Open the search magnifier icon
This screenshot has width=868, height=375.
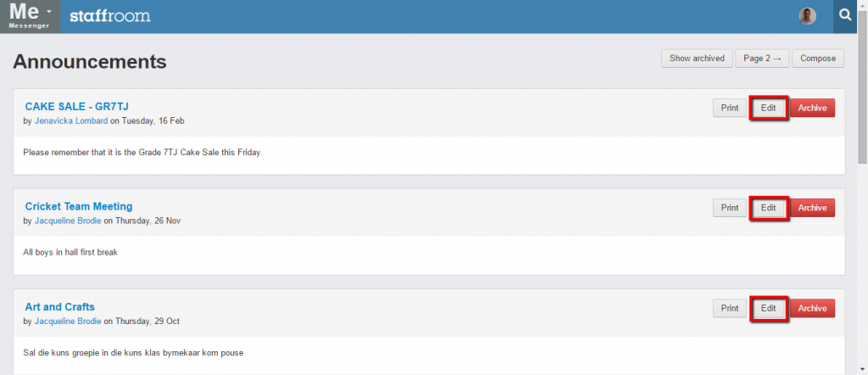point(845,16)
